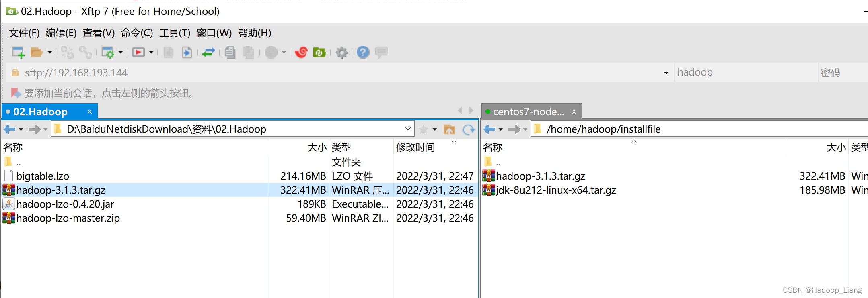The image size is (868, 298).
Task: Click the grayed upload file icon
Action: tap(169, 52)
